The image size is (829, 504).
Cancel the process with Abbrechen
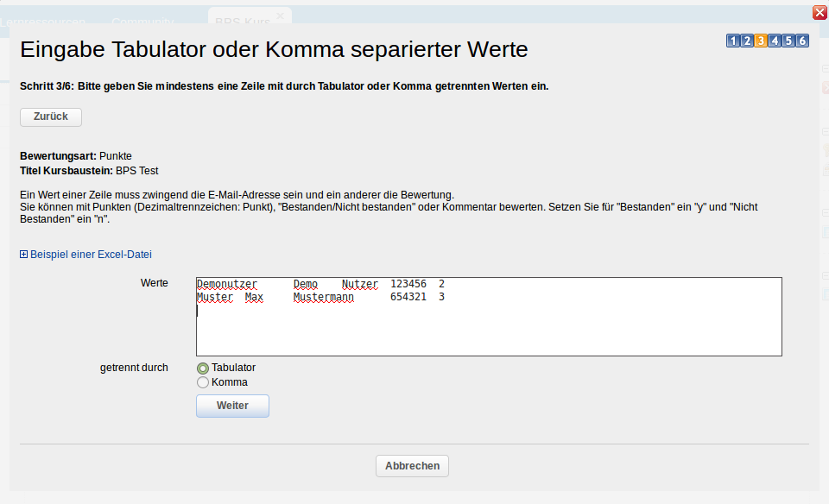pyautogui.click(x=412, y=465)
